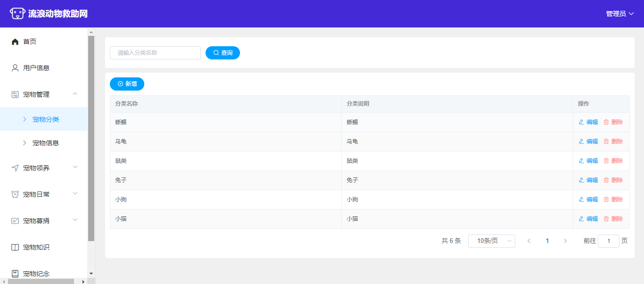
Task: Click the user icon beside 用户信息
Action: pyautogui.click(x=15, y=68)
